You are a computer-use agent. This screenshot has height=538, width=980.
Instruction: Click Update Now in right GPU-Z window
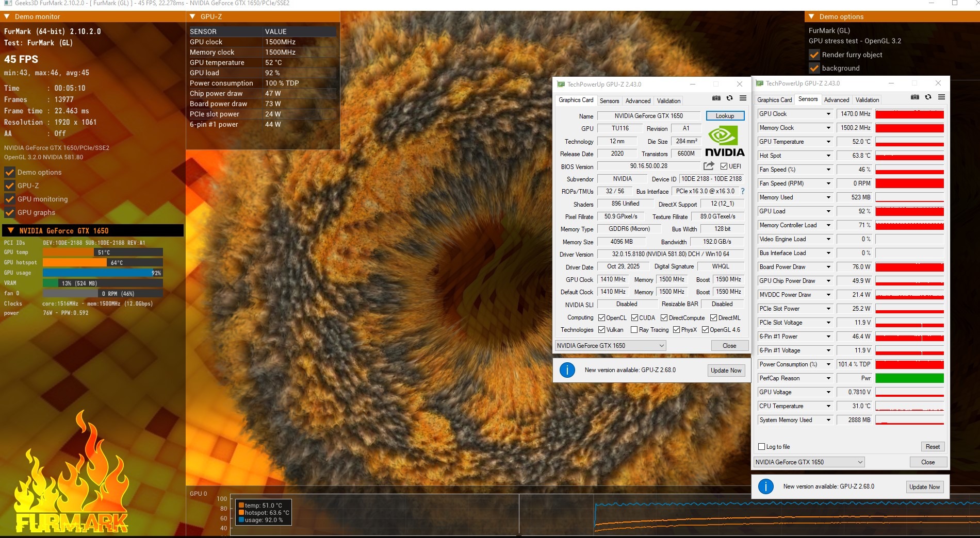(924, 487)
